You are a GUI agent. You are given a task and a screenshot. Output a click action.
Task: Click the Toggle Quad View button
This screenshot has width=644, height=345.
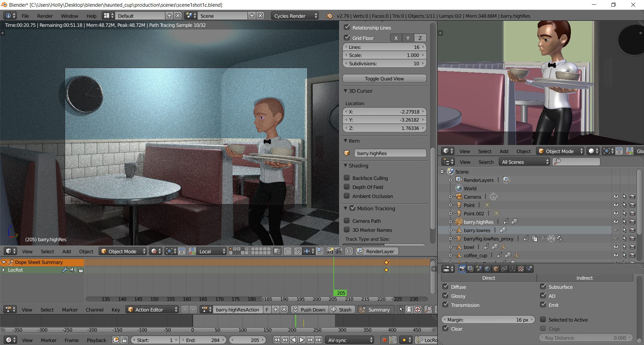pyautogui.click(x=384, y=78)
